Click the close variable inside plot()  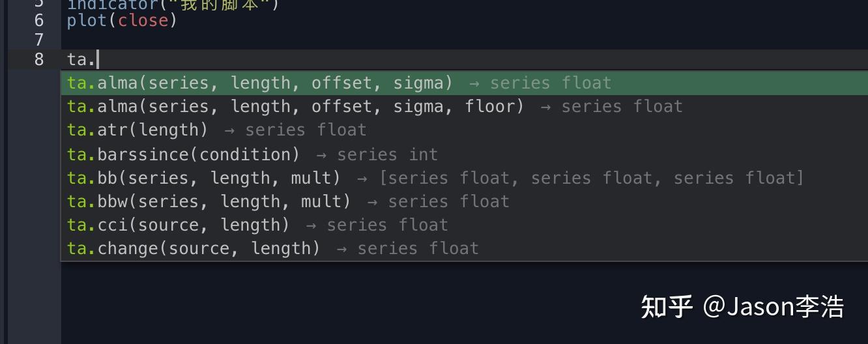143,21
